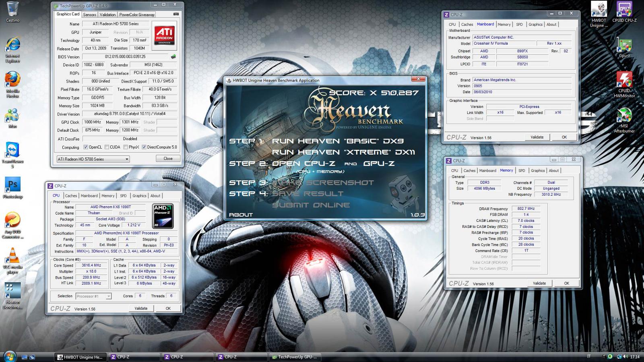Click the volume icon in system tray
The image size is (644, 362).
pyautogui.click(x=625, y=357)
